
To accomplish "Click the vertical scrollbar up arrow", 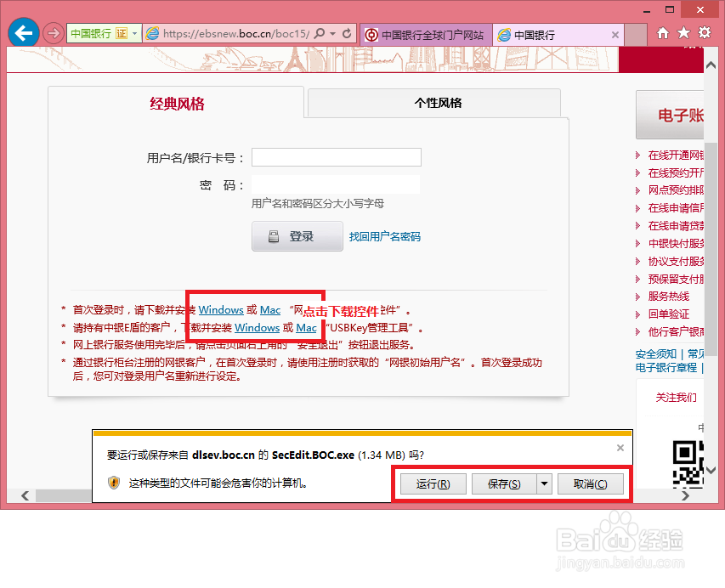I will [x=711, y=65].
